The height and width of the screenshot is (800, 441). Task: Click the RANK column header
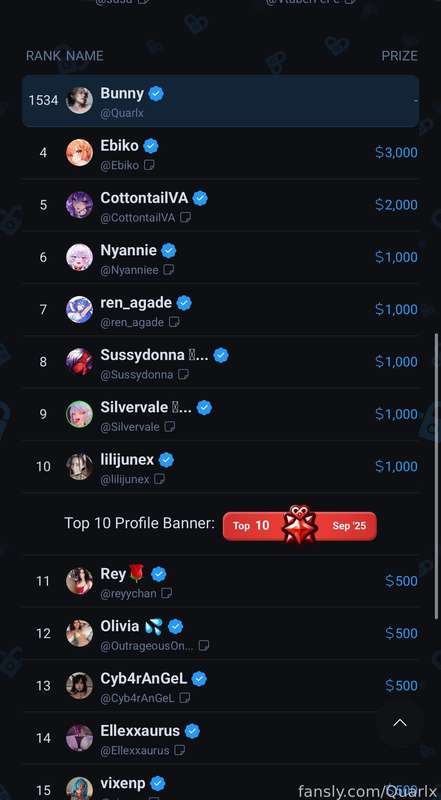(x=42, y=56)
